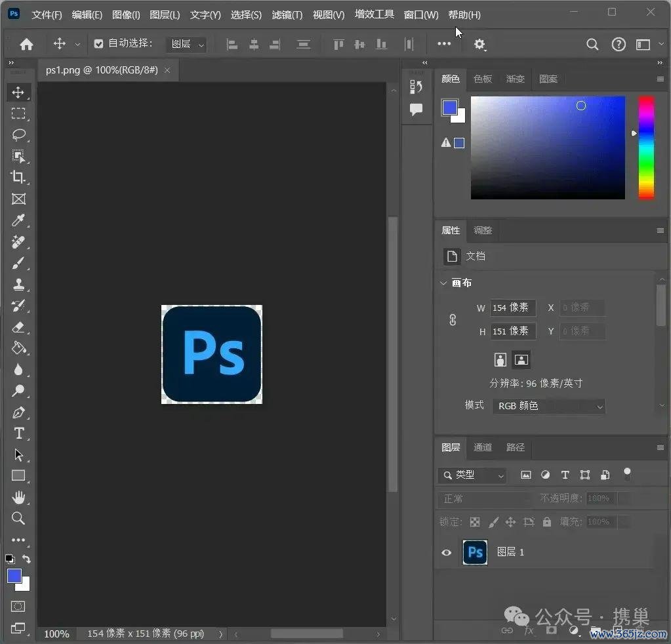Screen dimensions: 671x644
Task: Swap foreground and background colors
Action: [26, 559]
